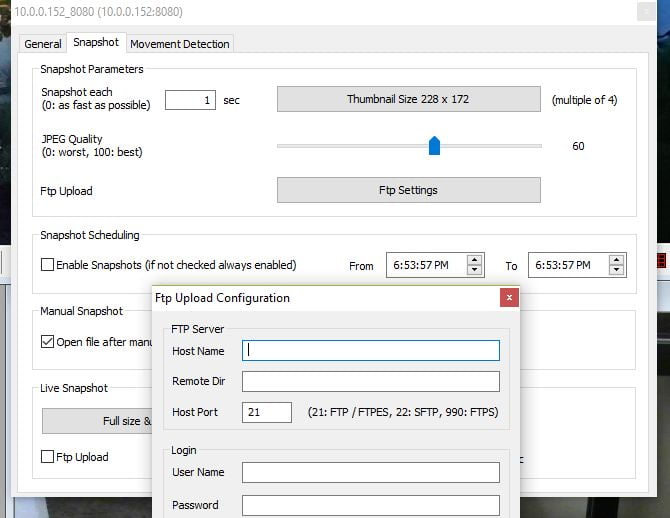Click the Thumbnail Size 228 x 172 button
The image size is (670, 518).
408,99
